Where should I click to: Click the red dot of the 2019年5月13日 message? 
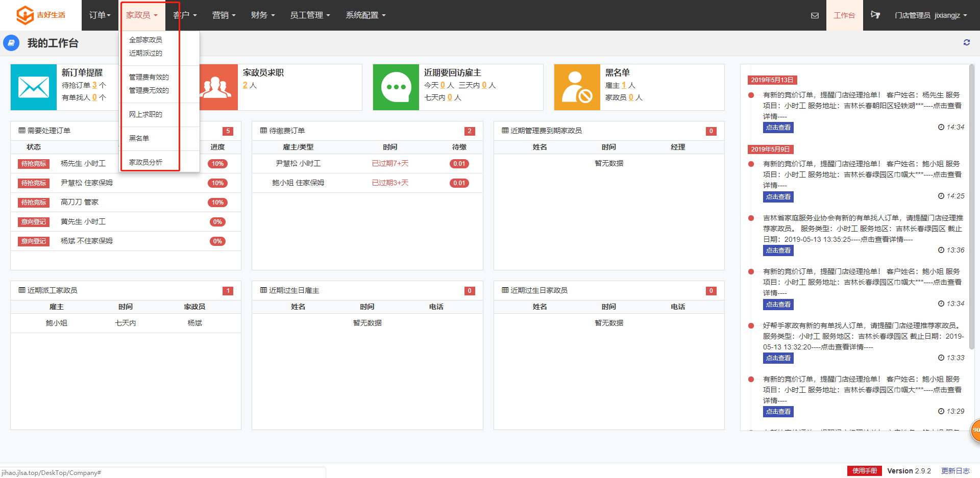coord(751,95)
